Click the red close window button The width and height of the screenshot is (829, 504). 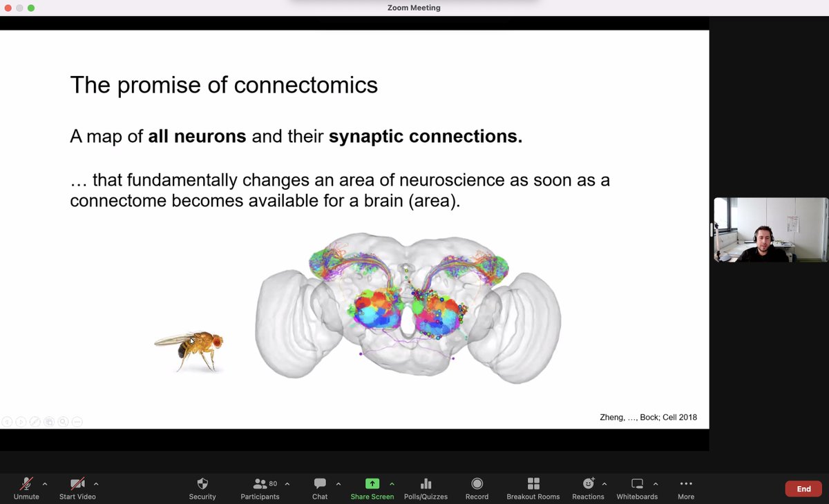click(x=8, y=8)
